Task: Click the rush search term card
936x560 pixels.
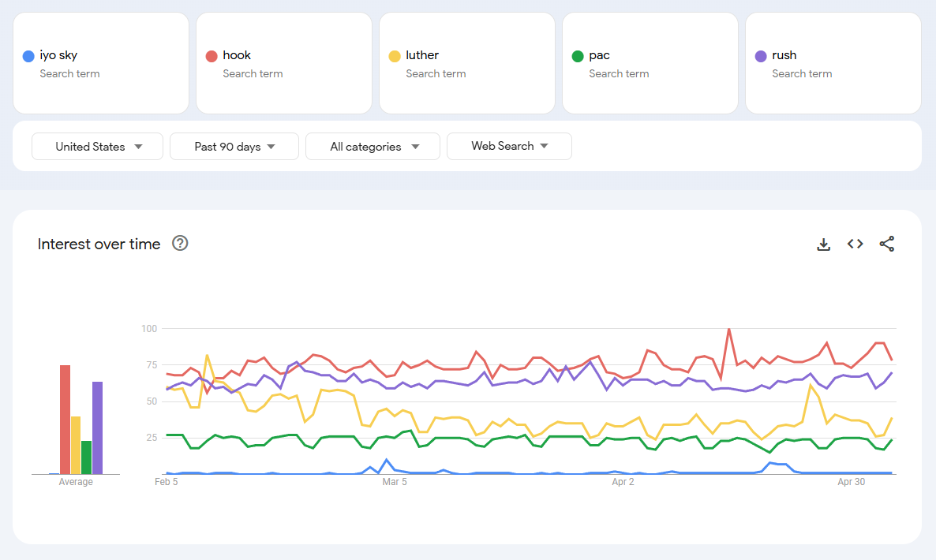Action: (x=833, y=63)
